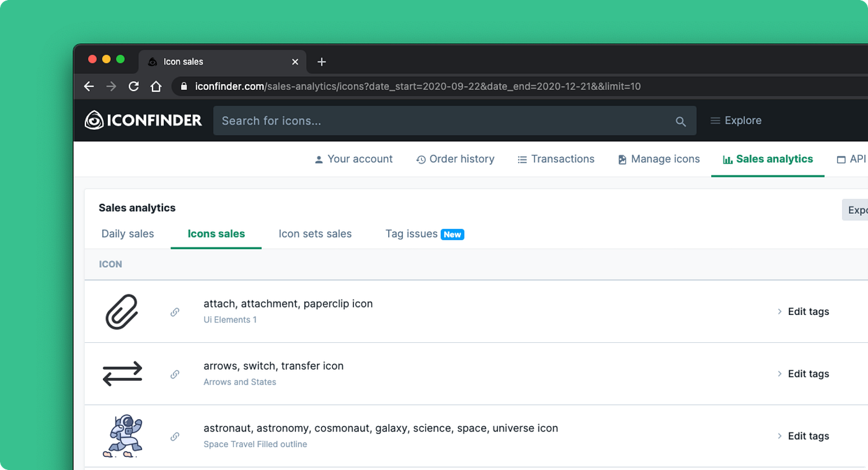Click the switch arrows icon thumbnail
The height and width of the screenshot is (470, 868).
tap(122, 374)
